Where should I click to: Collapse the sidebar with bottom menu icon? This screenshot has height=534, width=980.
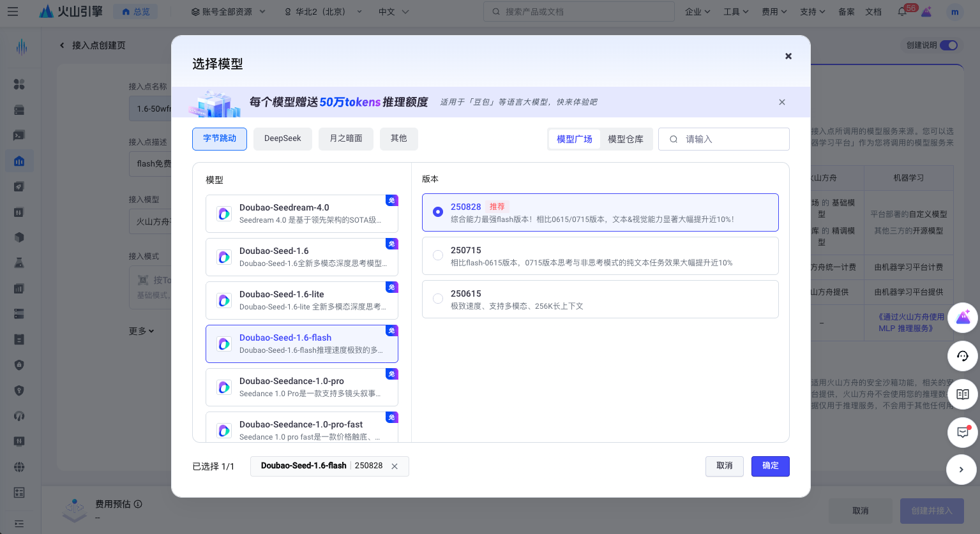coord(19,524)
